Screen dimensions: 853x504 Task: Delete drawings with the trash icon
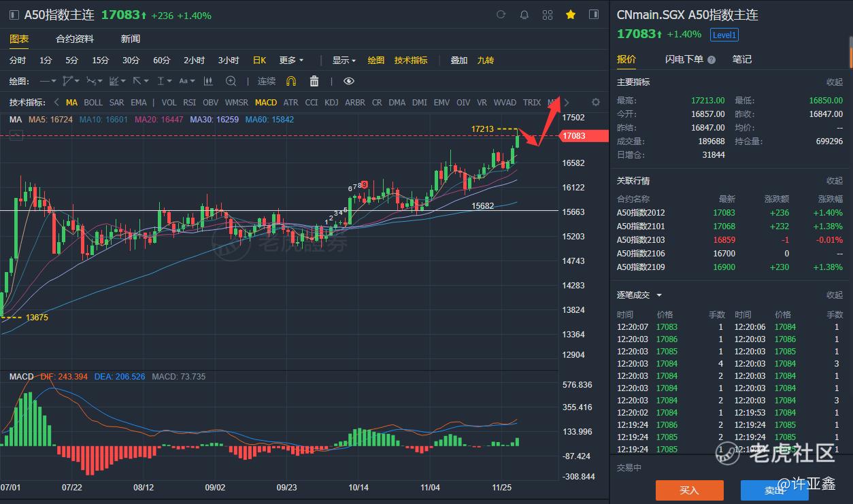(x=314, y=81)
